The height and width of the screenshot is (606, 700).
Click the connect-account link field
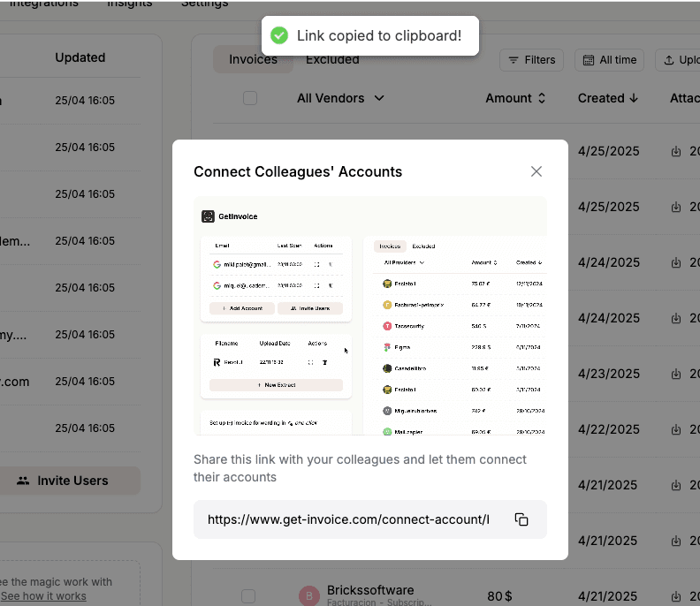348,519
